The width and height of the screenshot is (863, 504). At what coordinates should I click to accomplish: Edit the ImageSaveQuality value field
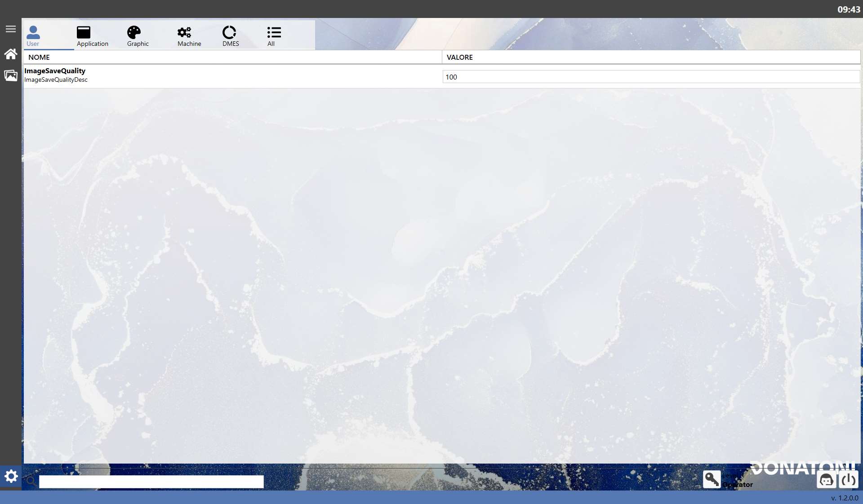click(x=651, y=77)
